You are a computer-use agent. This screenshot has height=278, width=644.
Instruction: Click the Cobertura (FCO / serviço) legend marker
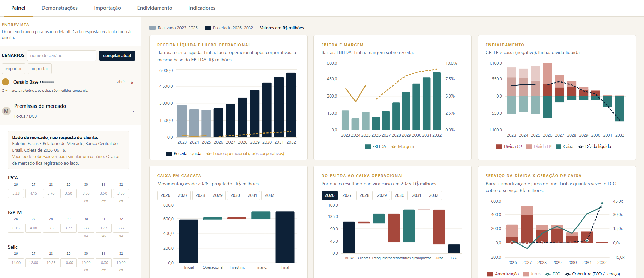pos(568,274)
